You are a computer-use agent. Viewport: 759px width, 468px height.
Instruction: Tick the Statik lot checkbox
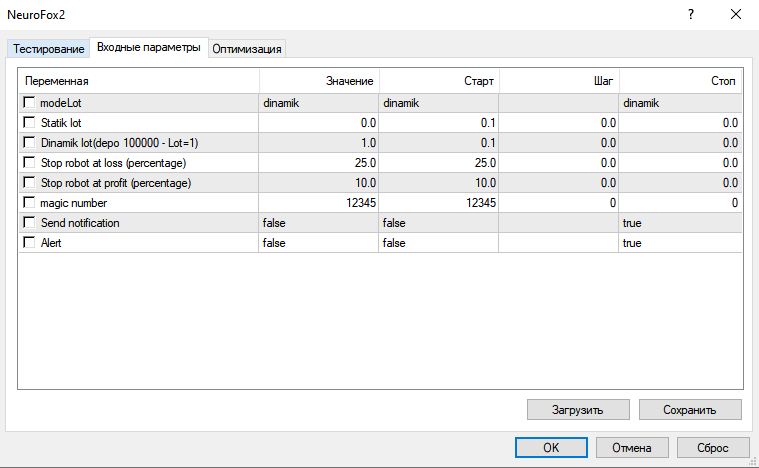pyautogui.click(x=30, y=122)
